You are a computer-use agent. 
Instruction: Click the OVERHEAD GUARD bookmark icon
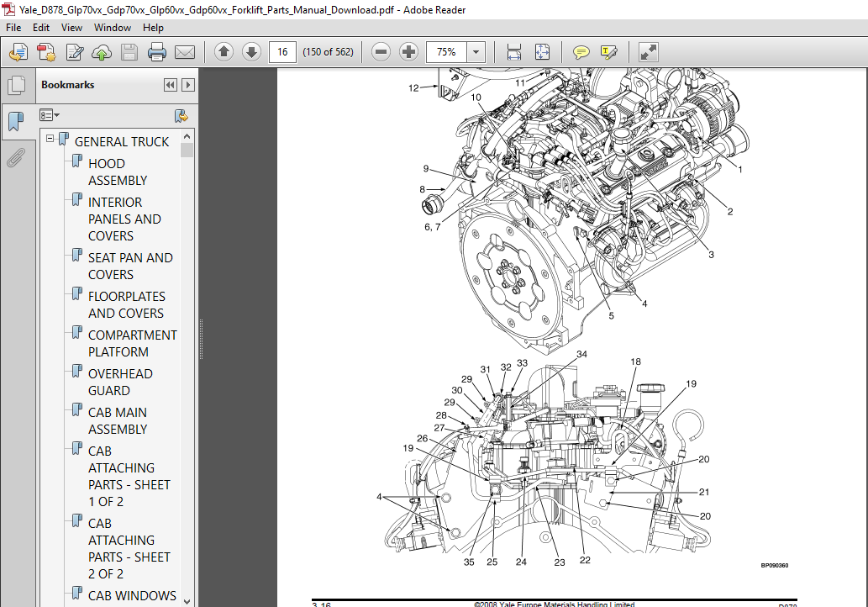[x=77, y=371]
